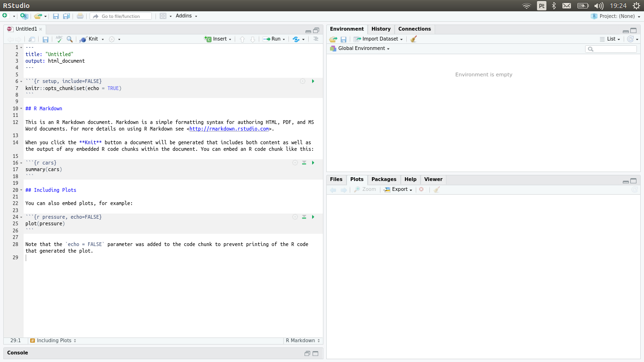Image resolution: width=644 pixels, height=362 pixels.
Task: Click the Publish document icon
Action: coord(296,39)
